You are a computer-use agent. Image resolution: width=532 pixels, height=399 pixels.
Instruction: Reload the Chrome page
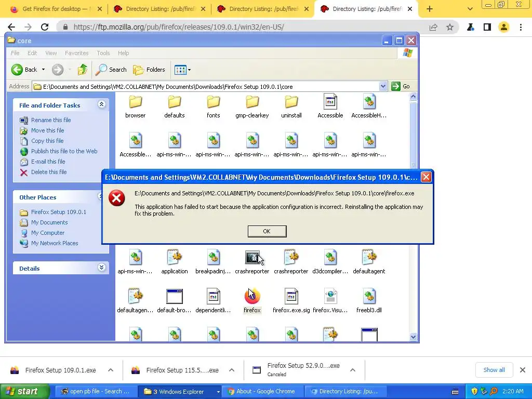point(45,27)
